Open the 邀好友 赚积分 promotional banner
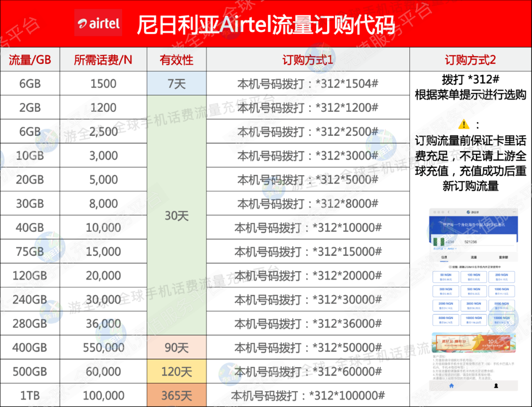The image size is (532, 407). [x=473, y=342]
